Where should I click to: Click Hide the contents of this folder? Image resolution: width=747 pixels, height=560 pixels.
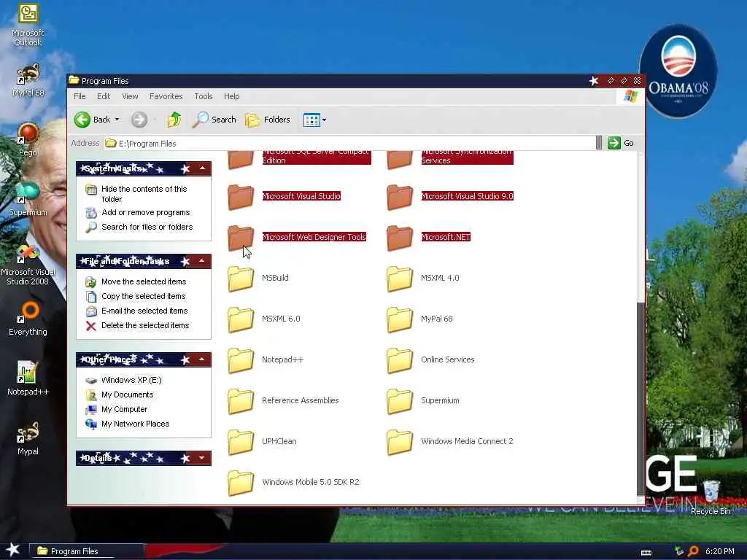pos(144,194)
